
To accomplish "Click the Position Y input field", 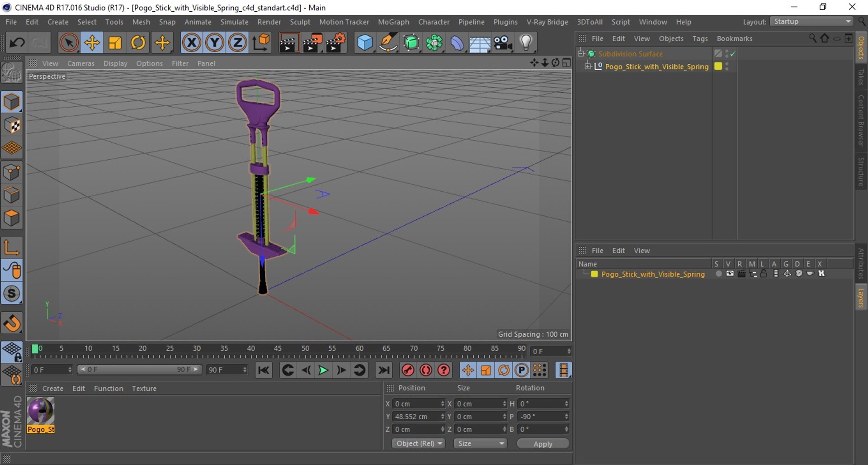I will (419, 417).
